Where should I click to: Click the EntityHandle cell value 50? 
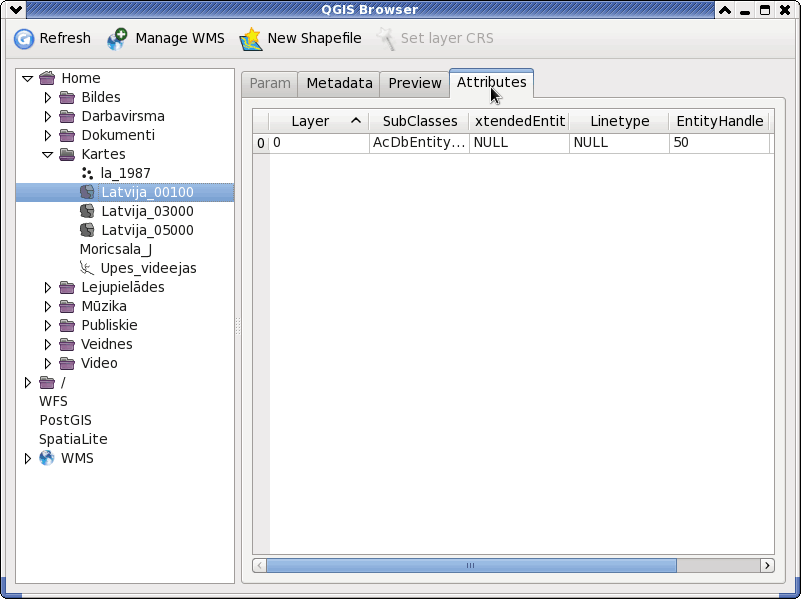[x=719, y=142]
